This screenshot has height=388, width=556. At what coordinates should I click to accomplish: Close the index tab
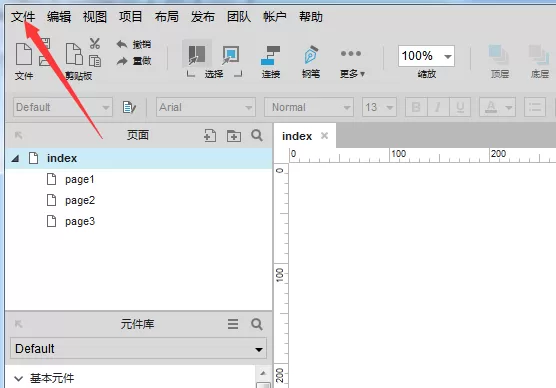324,135
